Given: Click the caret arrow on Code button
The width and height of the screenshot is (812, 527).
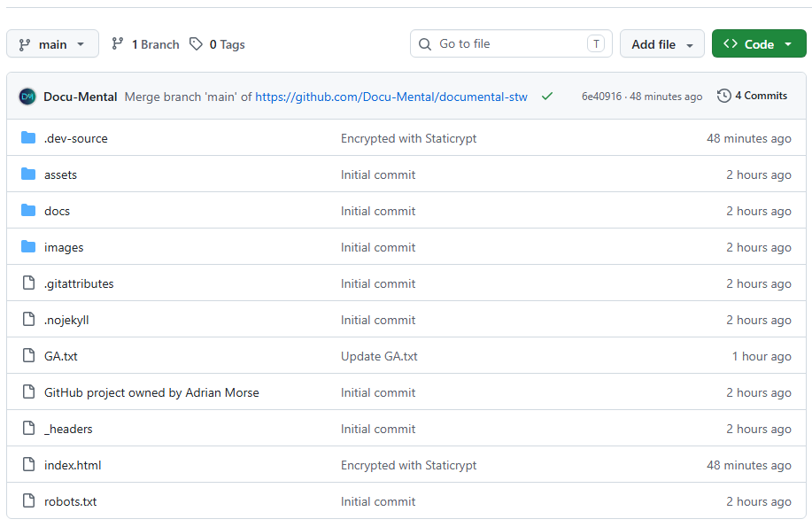Looking at the screenshot, I should point(788,44).
